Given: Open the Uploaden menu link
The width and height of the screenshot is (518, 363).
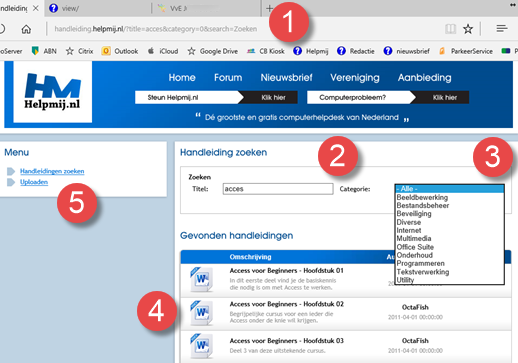Looking at the screenshot, I should pos(34,182).
